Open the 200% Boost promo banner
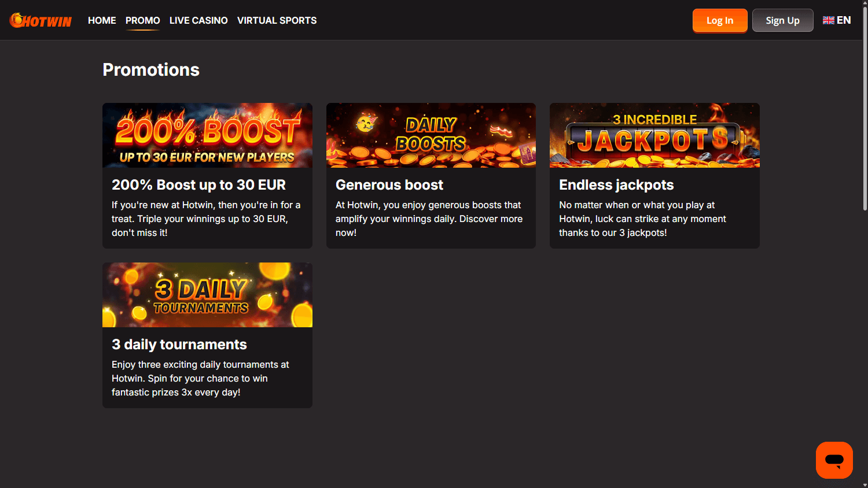The image size is (868, 488). pyautogui.click(x=207, y=135)
